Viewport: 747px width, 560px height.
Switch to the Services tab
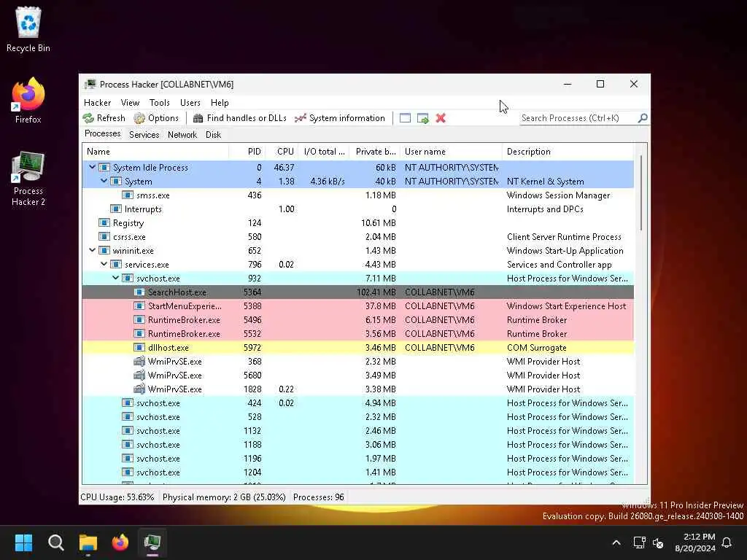pyautogui.click(x=144, y=135)
